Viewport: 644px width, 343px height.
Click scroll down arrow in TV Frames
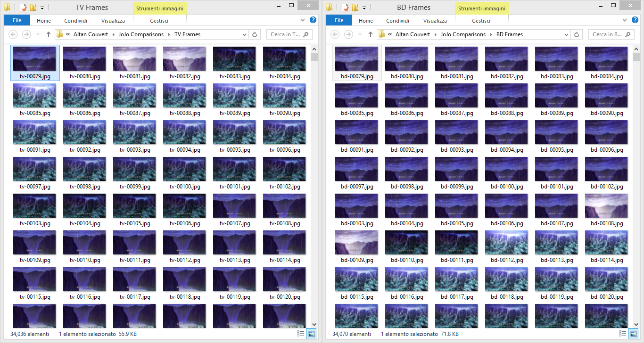click(314, 324)
